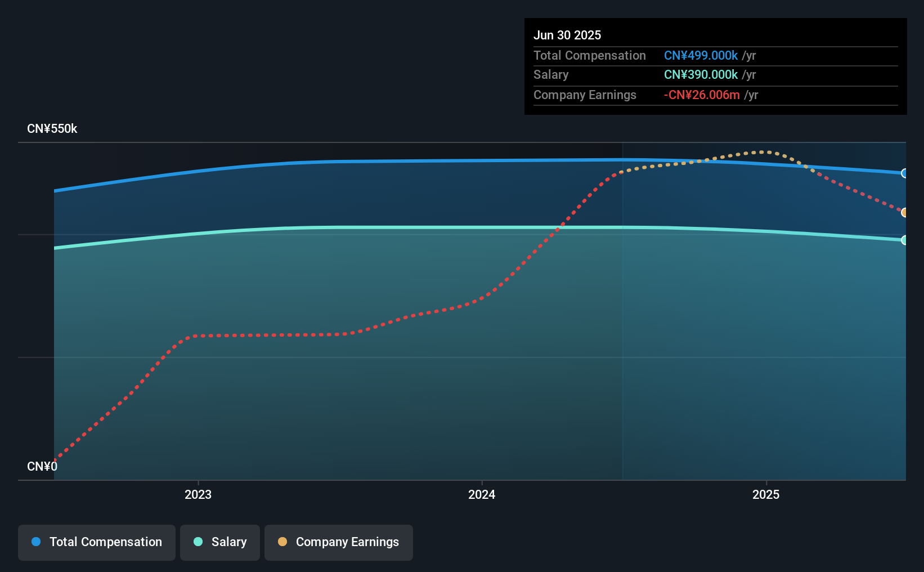Toggle the Total Compensation legend button
Viewport: 924px width, 572px height.
click(x=97, y=542)
